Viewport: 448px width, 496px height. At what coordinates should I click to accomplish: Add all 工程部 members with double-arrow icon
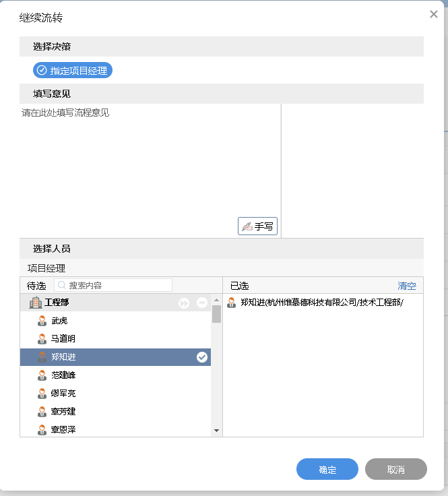tap(184, 303)
